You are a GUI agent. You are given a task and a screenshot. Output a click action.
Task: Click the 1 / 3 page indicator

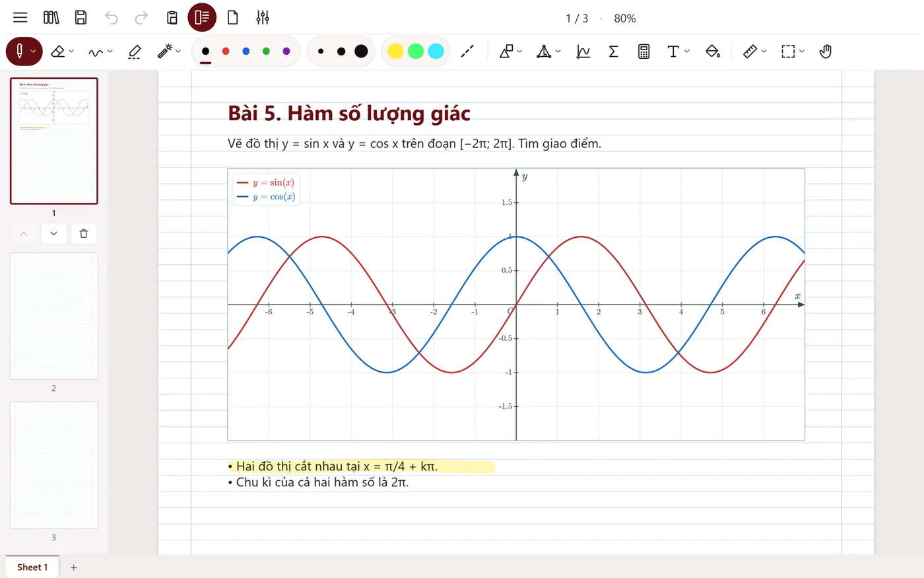pyautogui.click(x=577, y=18)
